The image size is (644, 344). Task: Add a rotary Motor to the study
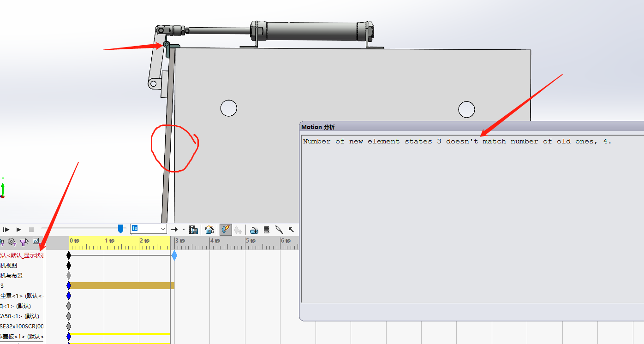tap(254, 230)
